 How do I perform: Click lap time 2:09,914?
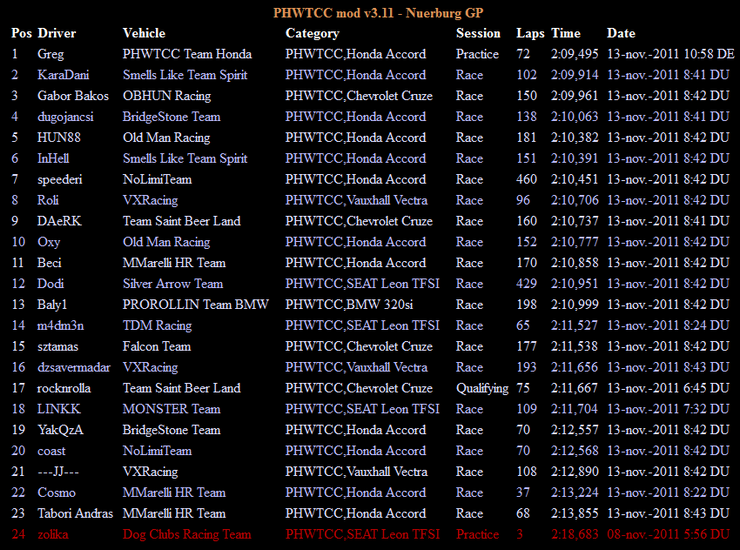tap(575, 75)
